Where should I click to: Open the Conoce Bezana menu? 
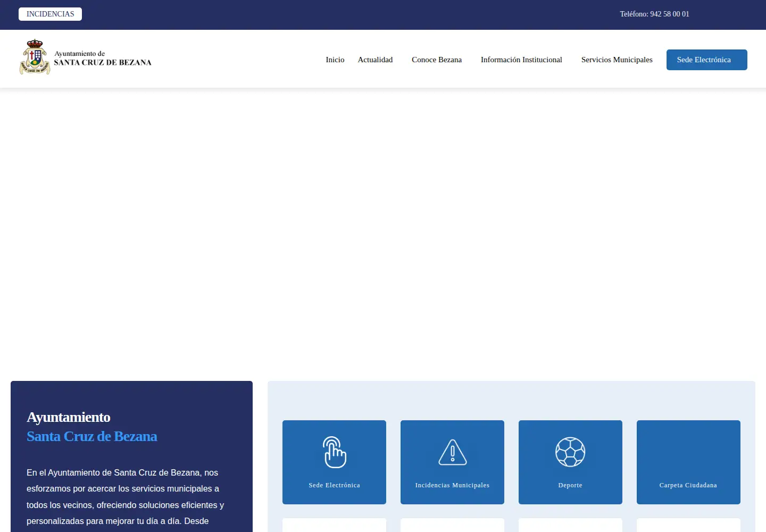pos(437,60)
